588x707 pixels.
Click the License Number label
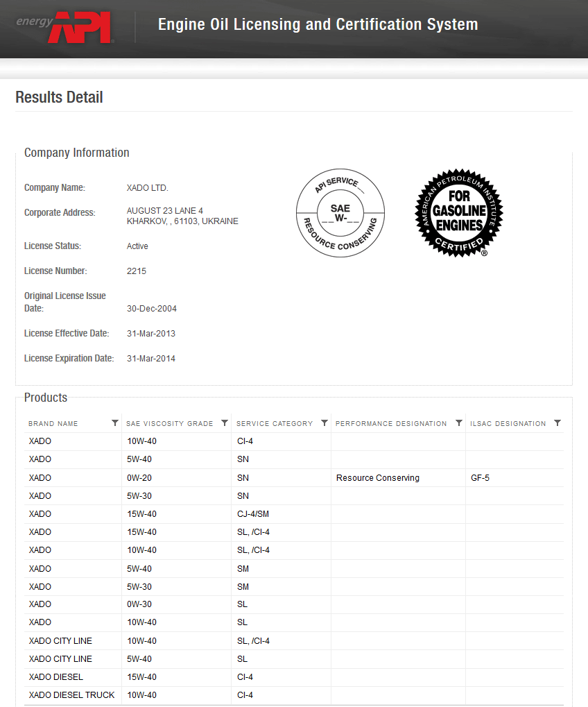coord(56,271)
